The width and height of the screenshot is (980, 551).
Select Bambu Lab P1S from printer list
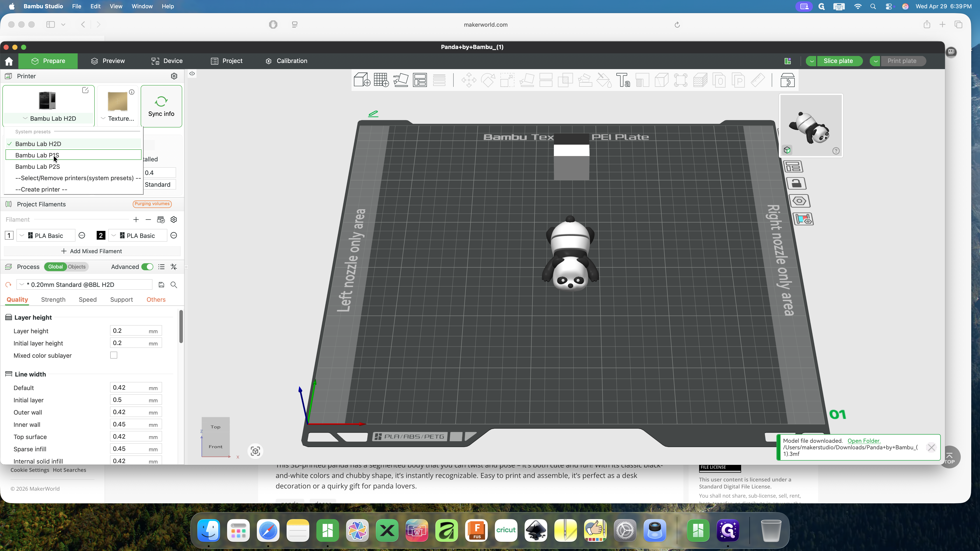pos(73,155)
